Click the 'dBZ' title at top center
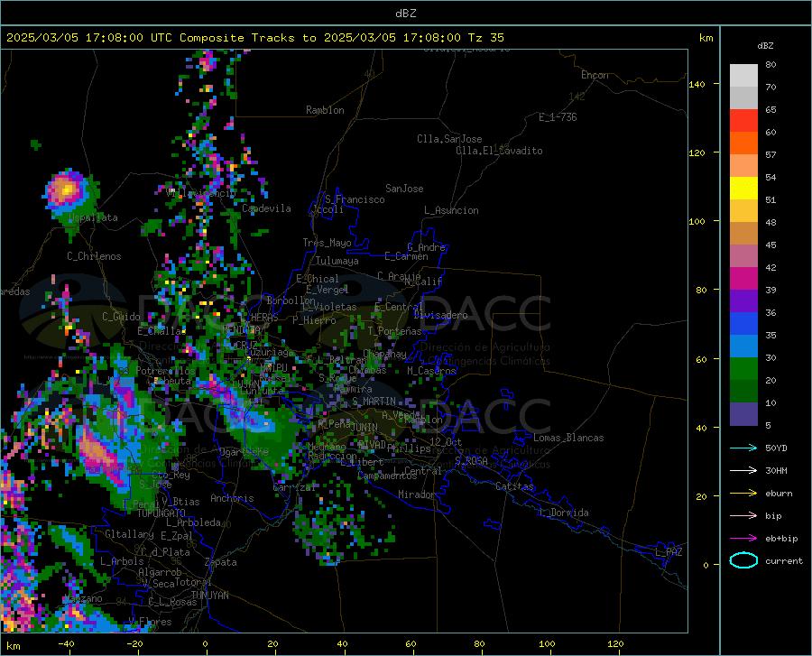The height and width of the screenshot is (656, 812). click(405, 14)
